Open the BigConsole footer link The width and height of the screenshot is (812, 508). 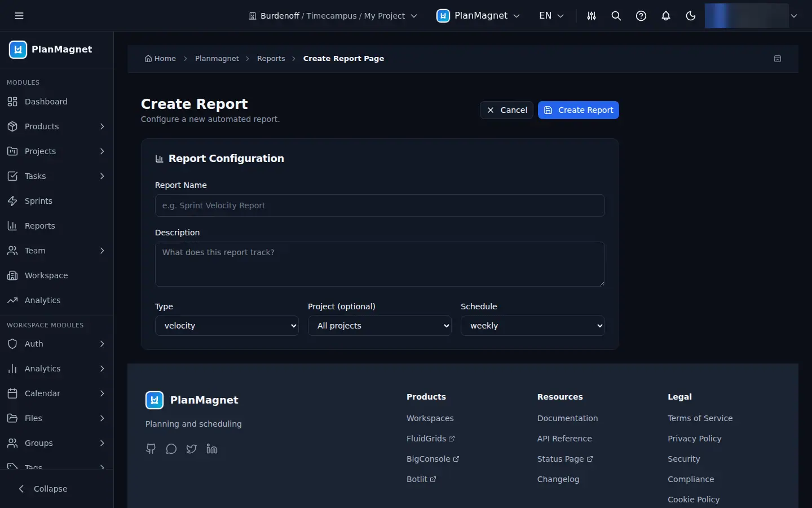point(433,459)
